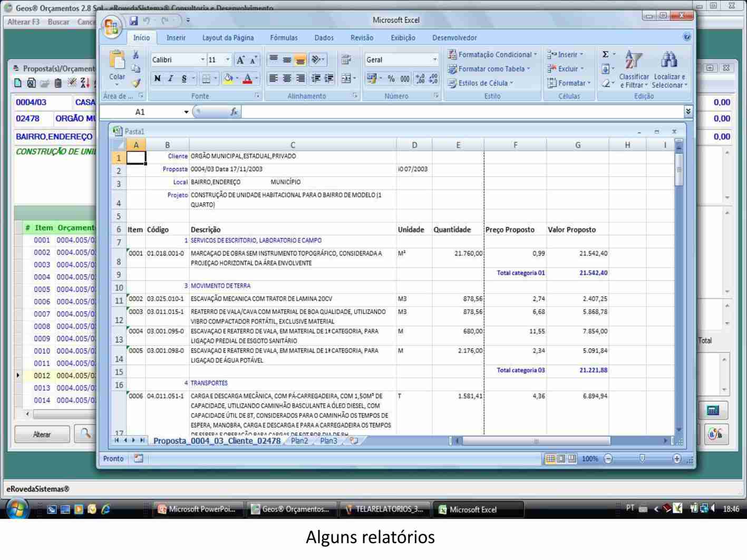
Task: Cut selection with the scissors icon
Action: (135, 55)
